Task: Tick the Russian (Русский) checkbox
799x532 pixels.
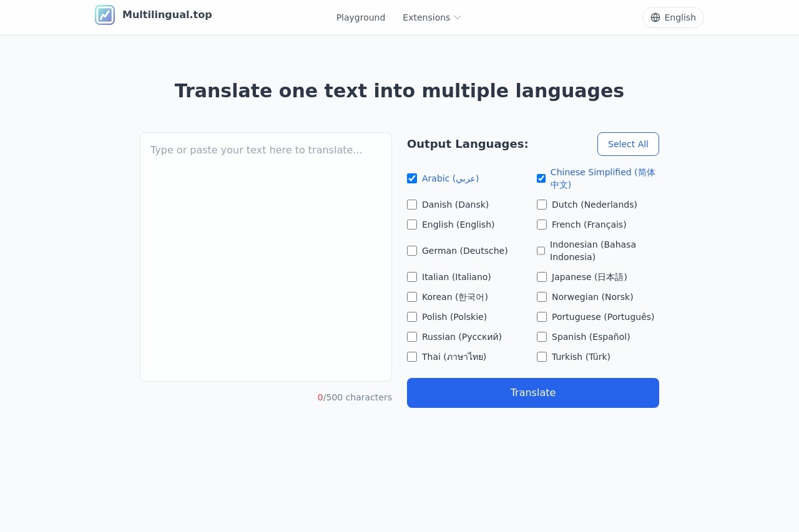Action: click(x=412, y=337)
